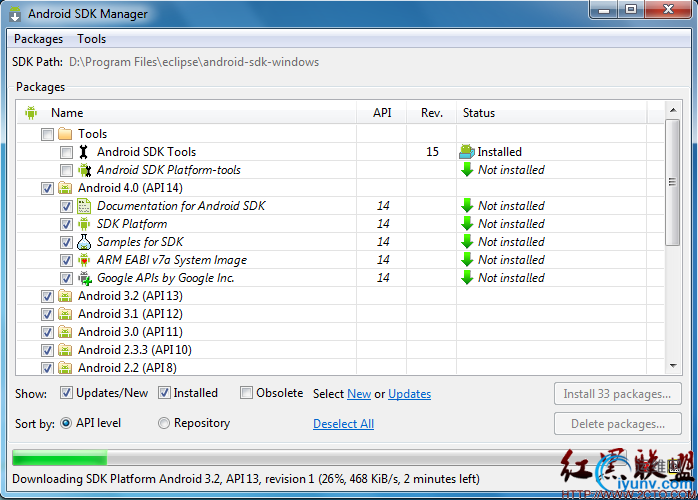Viewport: 698px width, 500px height.
Task: Click the API column header
Action: (382, 113)
